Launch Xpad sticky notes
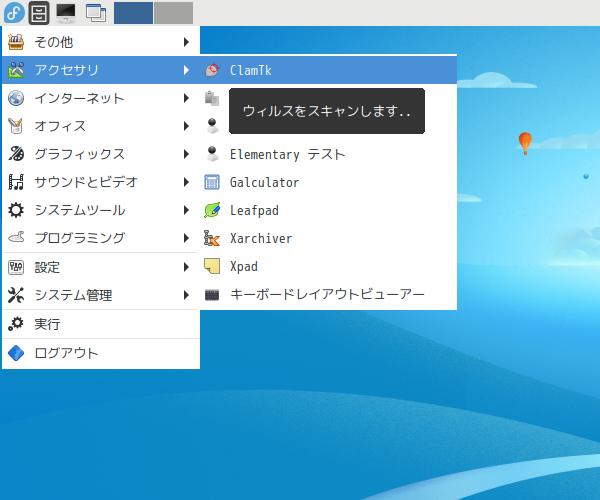Screen dimensions: 600x500 tap(328, 266)
